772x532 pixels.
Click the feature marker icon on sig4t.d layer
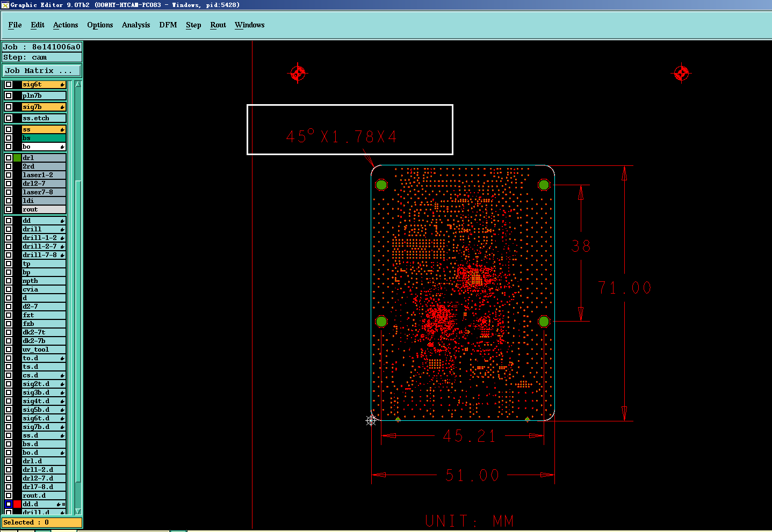(62, 402)
